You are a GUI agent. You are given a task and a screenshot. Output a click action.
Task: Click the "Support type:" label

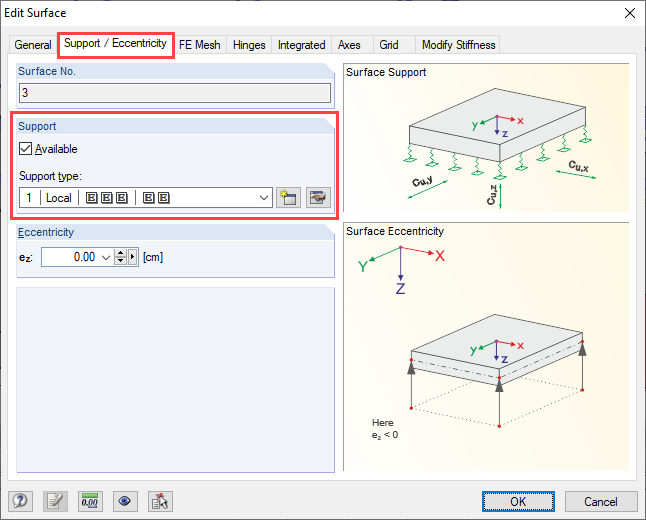click(50, 176)
